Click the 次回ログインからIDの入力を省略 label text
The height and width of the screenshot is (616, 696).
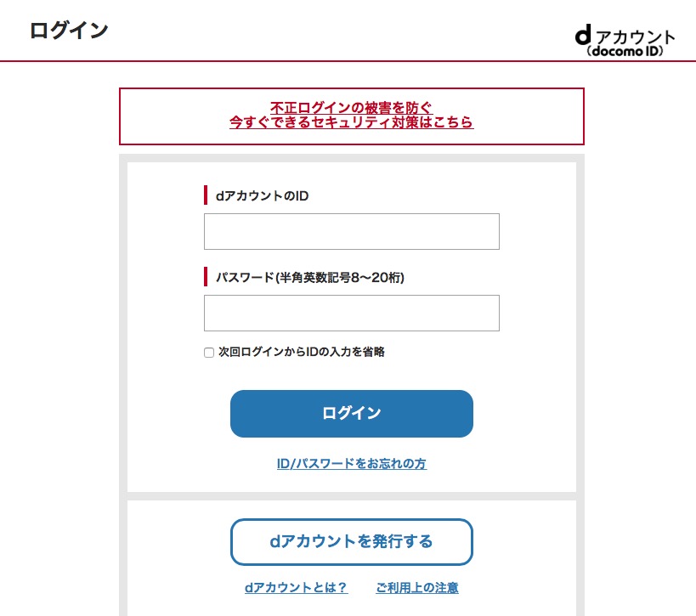[302, 352]
